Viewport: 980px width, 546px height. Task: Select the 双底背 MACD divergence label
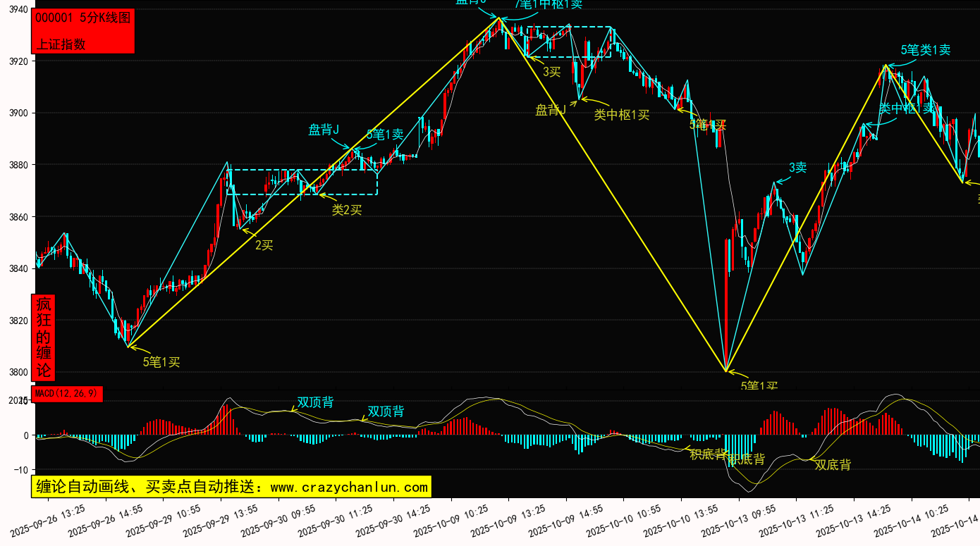coord(833,465)
